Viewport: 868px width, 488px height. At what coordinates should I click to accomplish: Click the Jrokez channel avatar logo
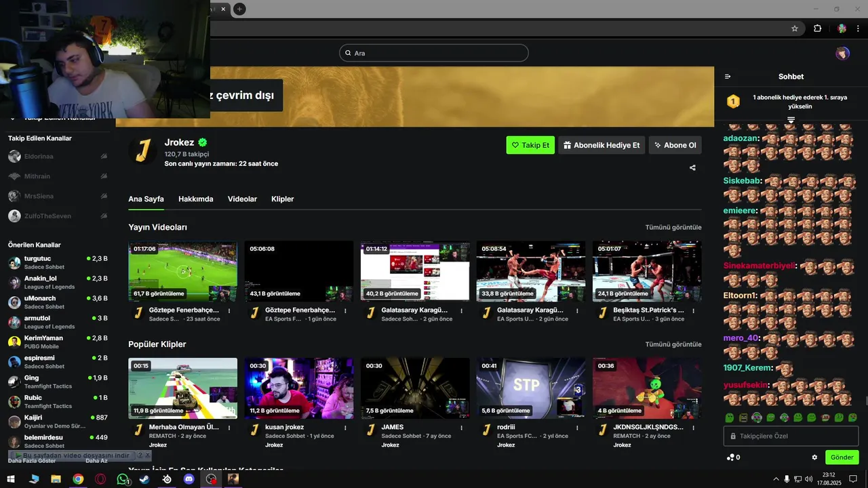click(142, 151)
